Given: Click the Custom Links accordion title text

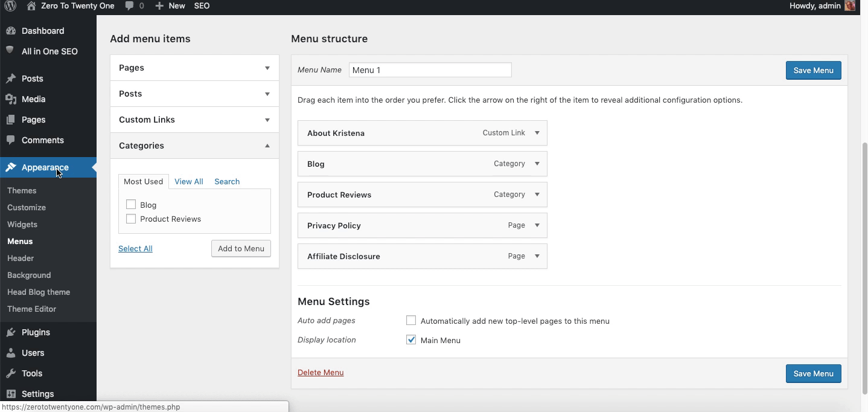Looking at the screenshot, I should coord(147,120).
